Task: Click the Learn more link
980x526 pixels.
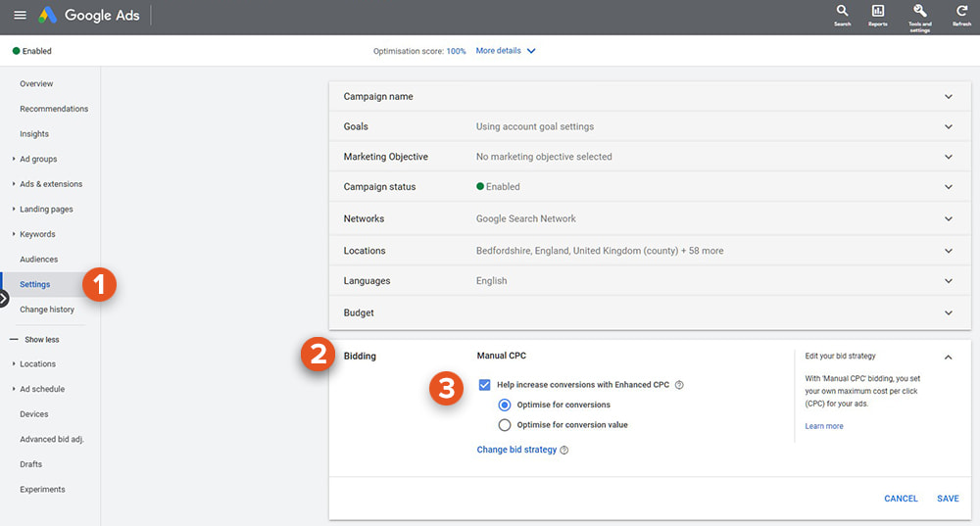Action: point(824,426)
